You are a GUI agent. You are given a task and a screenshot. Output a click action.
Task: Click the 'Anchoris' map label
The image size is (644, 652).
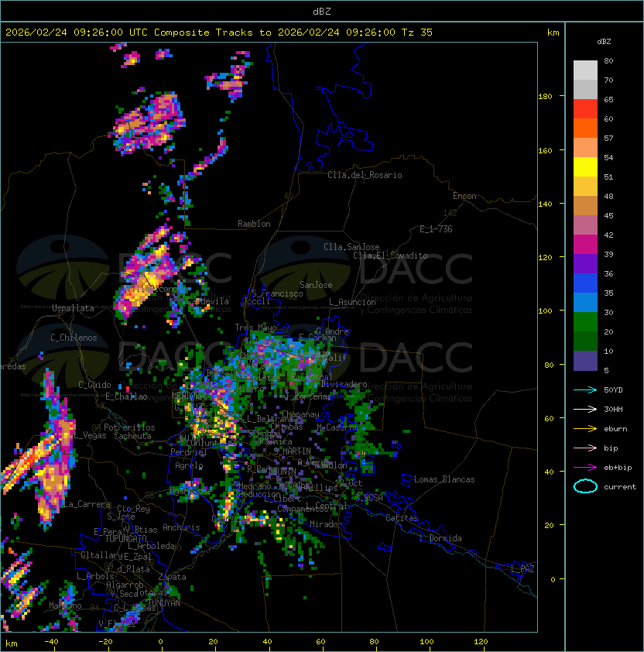tap(181, 527)
